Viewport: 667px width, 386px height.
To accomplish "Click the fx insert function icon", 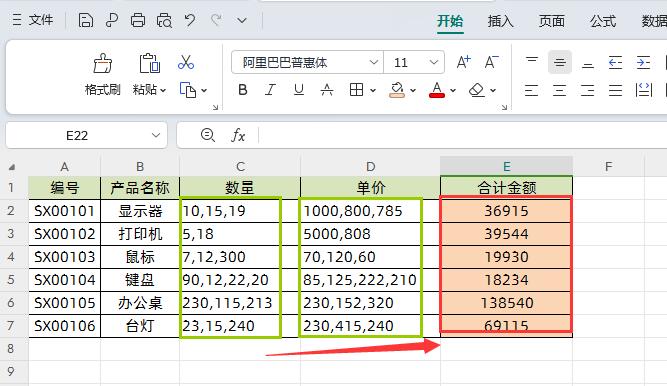I will click(x=238, y=135).
